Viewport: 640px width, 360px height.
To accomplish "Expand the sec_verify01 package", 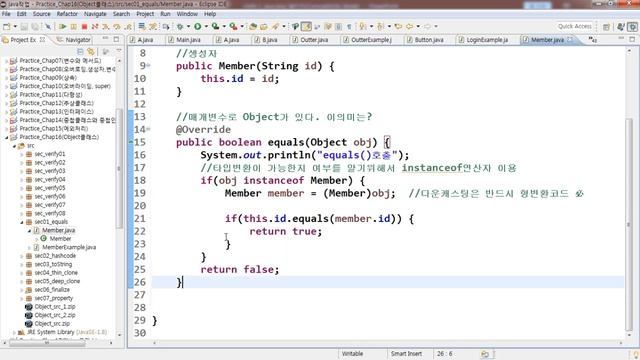I will (22, 154).
